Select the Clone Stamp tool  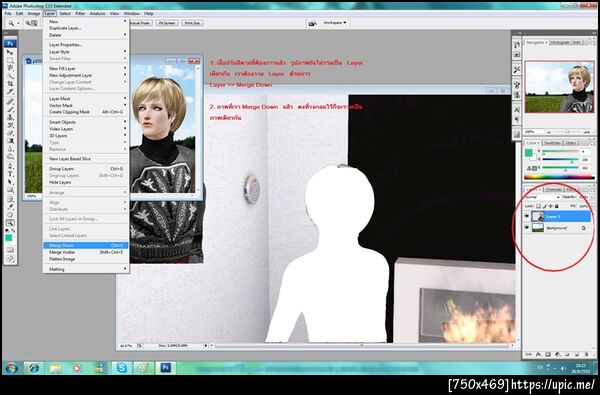[x=10, y=117]
